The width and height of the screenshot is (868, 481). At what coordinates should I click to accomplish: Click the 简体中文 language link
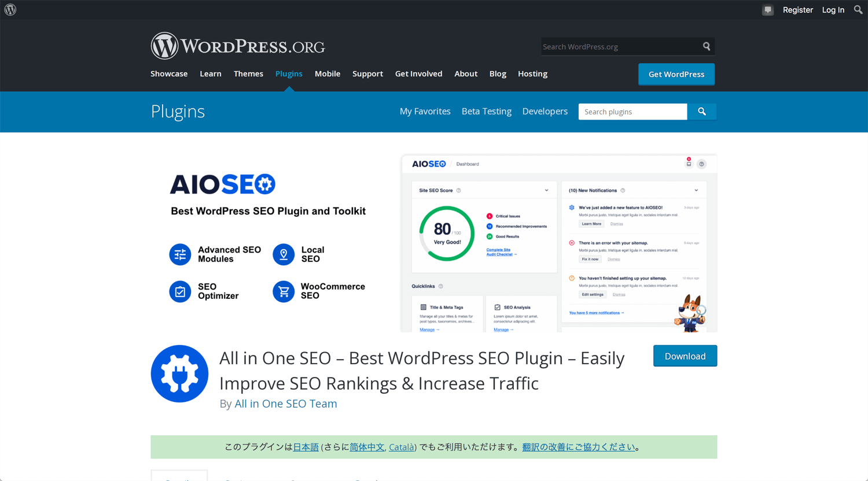pos(367,447)
